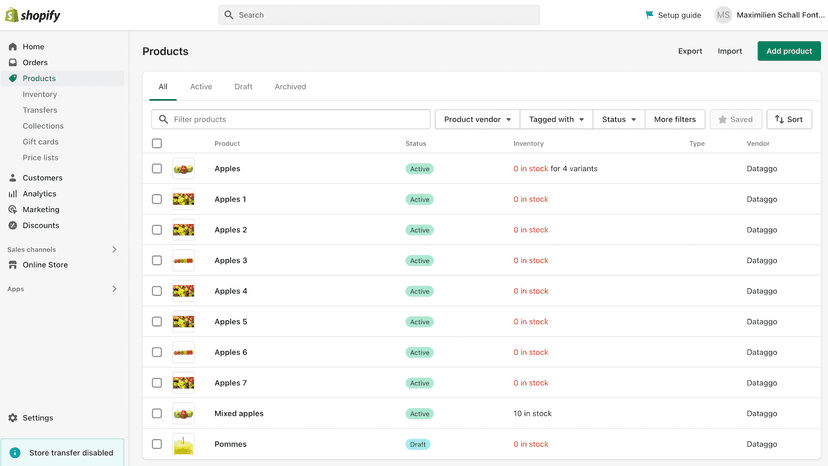The height and width of the screenshot is (466, 828).
Task: Expand the Sales channels chevron
Action: [x=114, y=249]
